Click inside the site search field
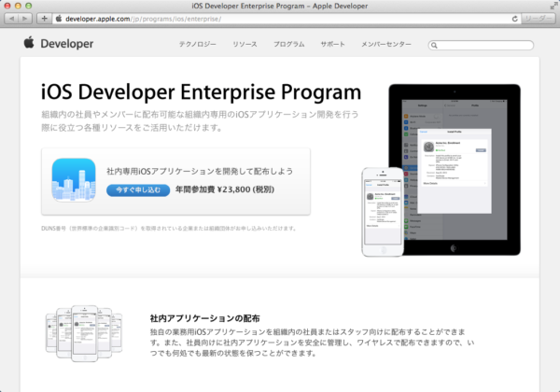 pos(481,45)
